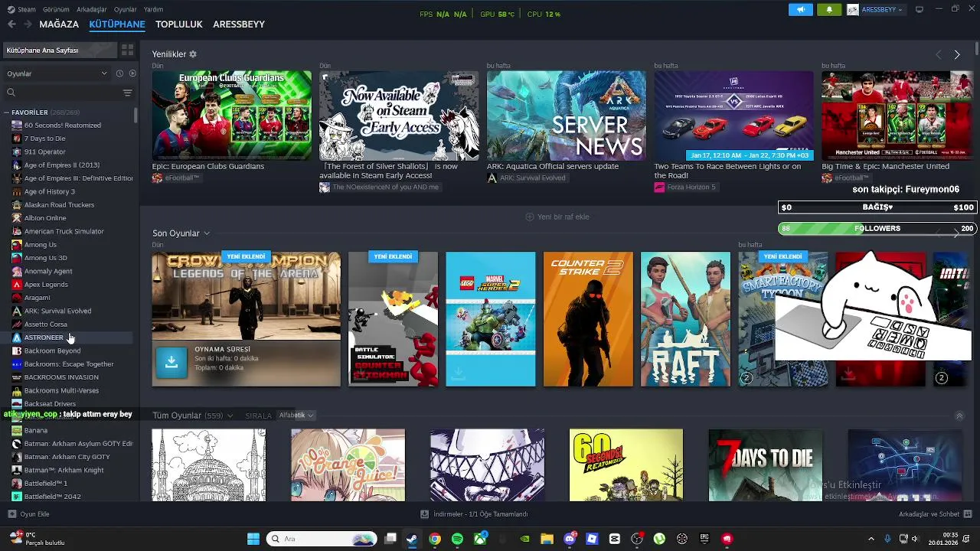Viewport: 980px width, 551px height.
Task: Click the ARK: Survival Evolved icon under news
Action: coord(492,178)
